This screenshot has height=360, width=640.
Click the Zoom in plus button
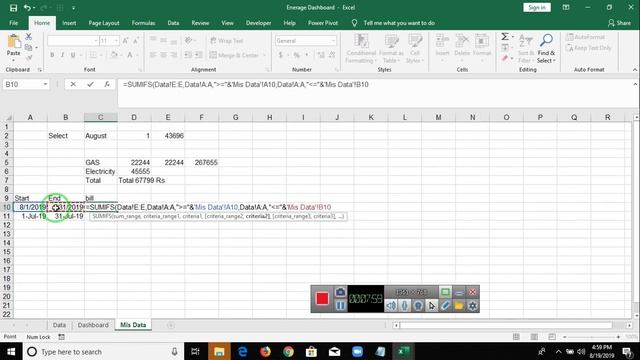coord(618,337)
